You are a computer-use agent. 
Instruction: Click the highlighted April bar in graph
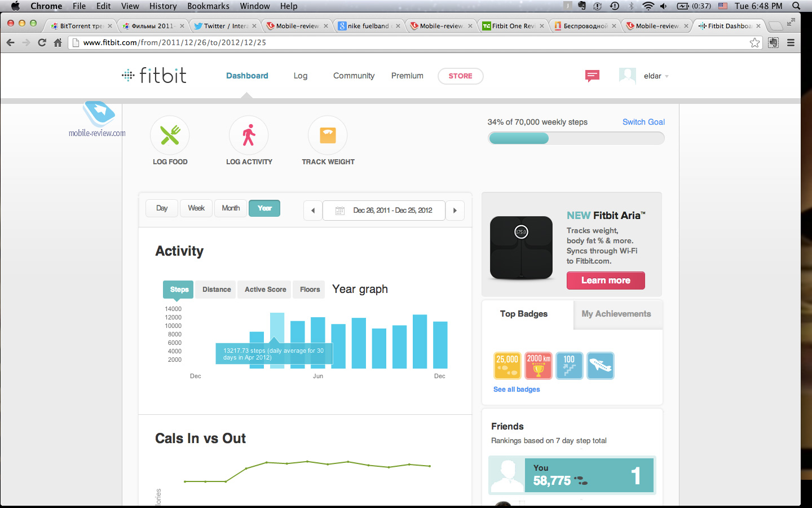277,340
